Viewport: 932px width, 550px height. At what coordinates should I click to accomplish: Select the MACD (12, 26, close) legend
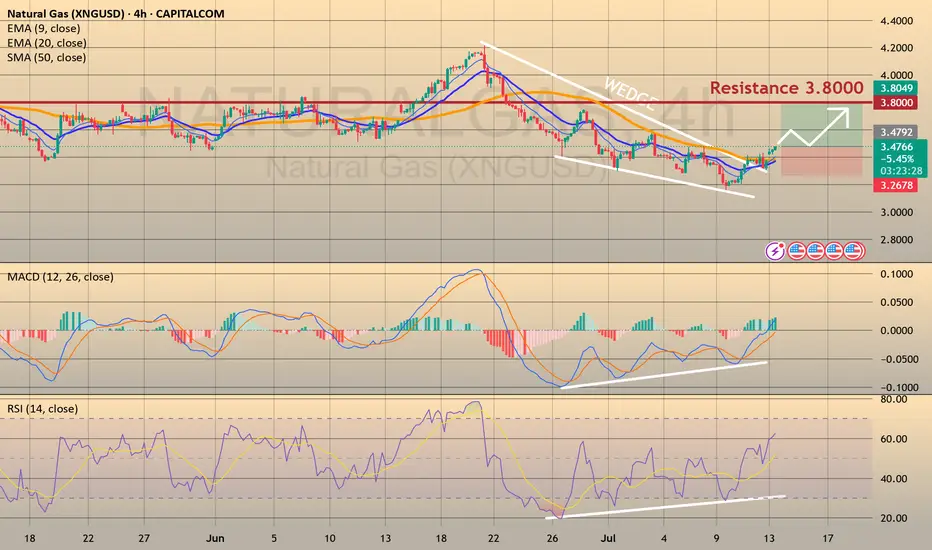coord(60,277)
